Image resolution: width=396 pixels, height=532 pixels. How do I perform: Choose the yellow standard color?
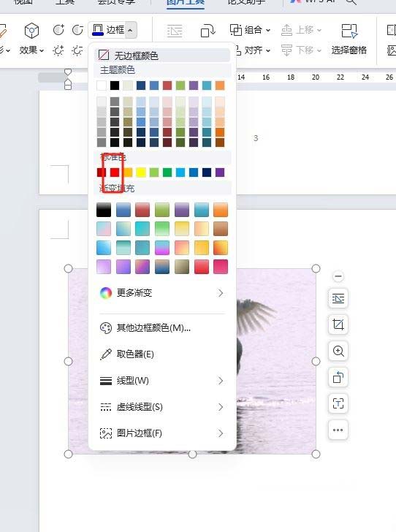point(141,172)
